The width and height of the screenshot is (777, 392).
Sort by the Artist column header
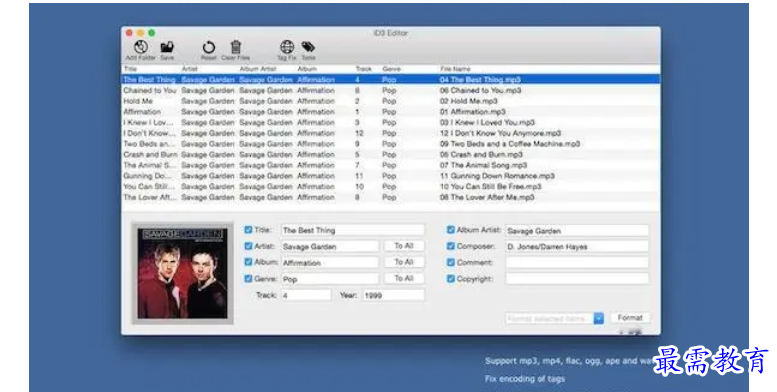[189, 69]
